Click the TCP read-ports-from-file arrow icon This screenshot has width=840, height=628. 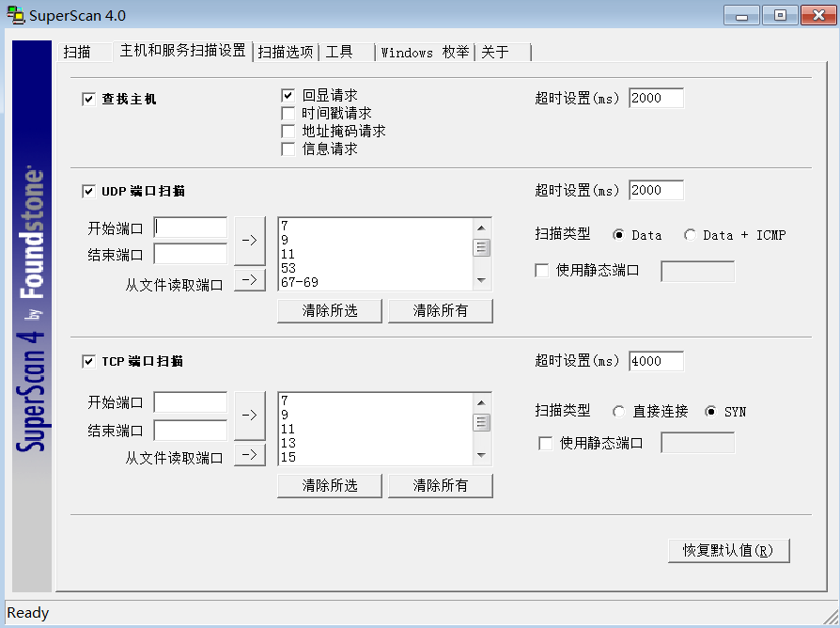click(250, 454)
